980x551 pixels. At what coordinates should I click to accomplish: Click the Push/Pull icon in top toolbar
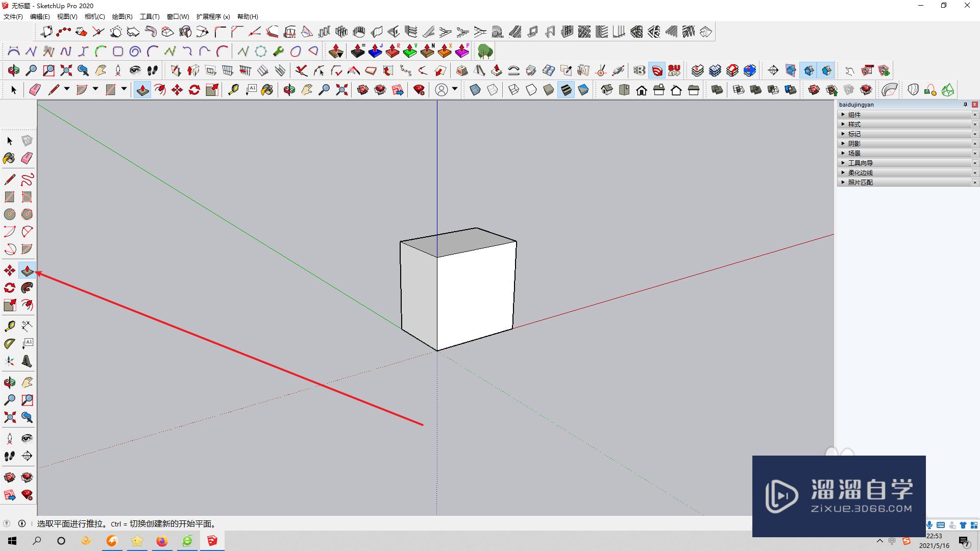click(142, 90)
